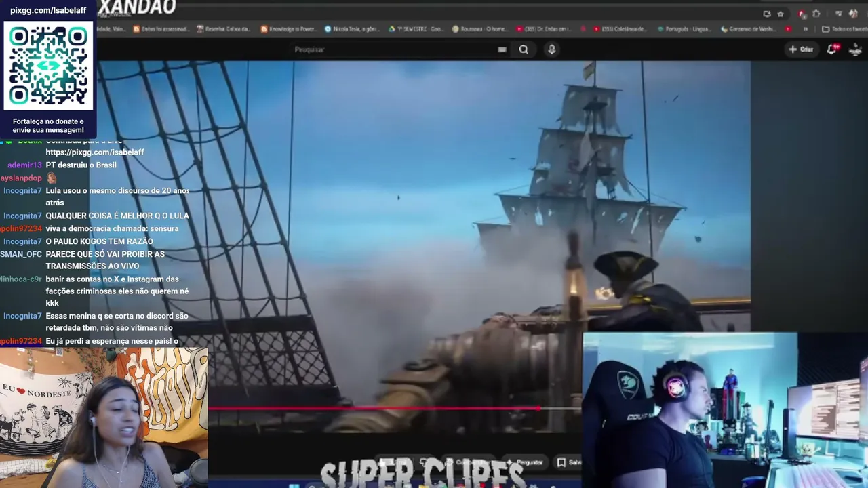Image resolution: width=868 pixels, height=488 pixels.
Task: Open the Coletânea de bookmark
Action: 620,29
